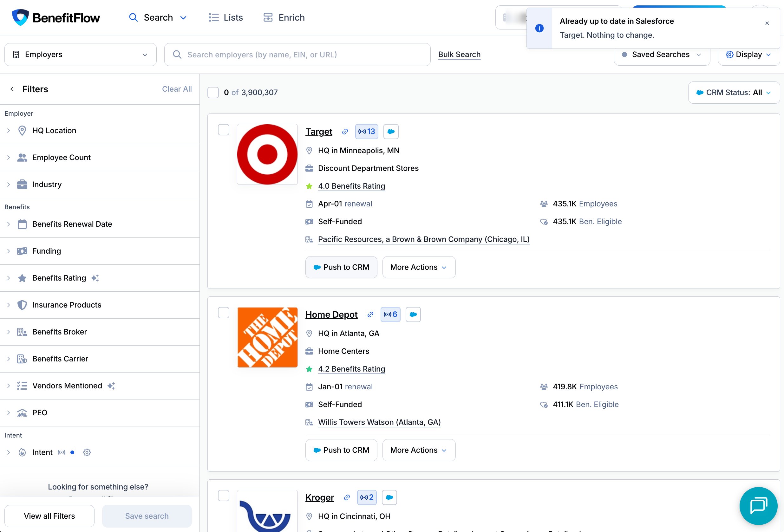Open More Actions for Home Depot
This screenshot has height=532, width=784.
point(419,450)
